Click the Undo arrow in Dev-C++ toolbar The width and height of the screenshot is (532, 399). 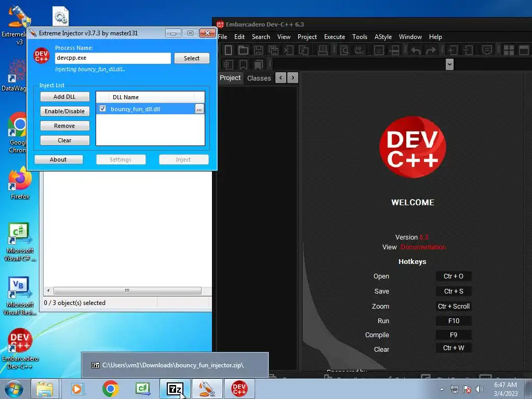tap(416, 50)
